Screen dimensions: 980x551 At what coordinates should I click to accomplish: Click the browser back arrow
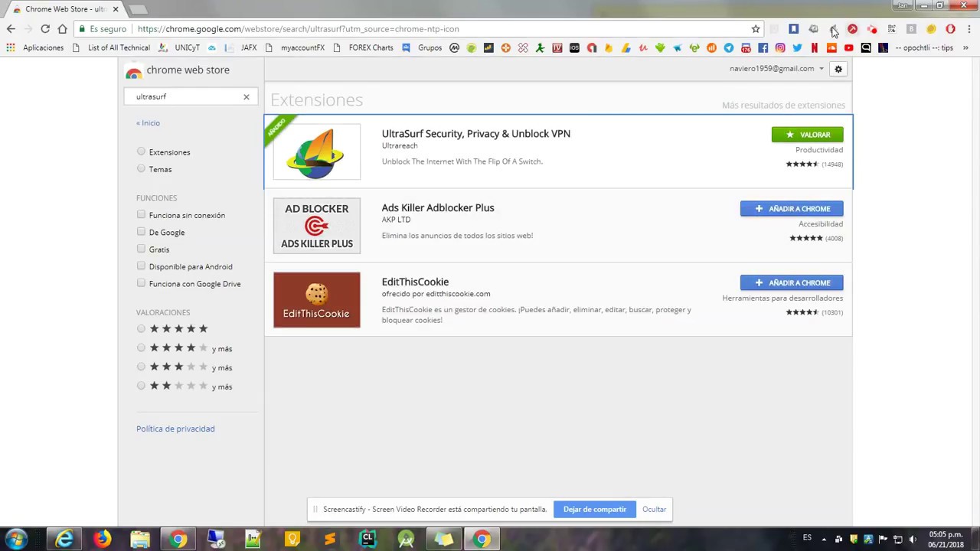[x=11, y=29]
